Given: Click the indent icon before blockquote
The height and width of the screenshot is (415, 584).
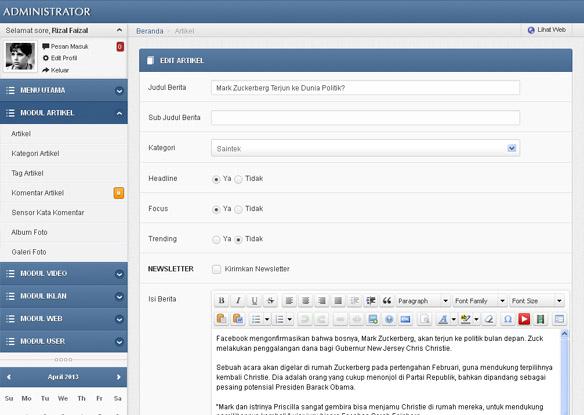Looking at the screenshot, I should click(x=371, y=301).
